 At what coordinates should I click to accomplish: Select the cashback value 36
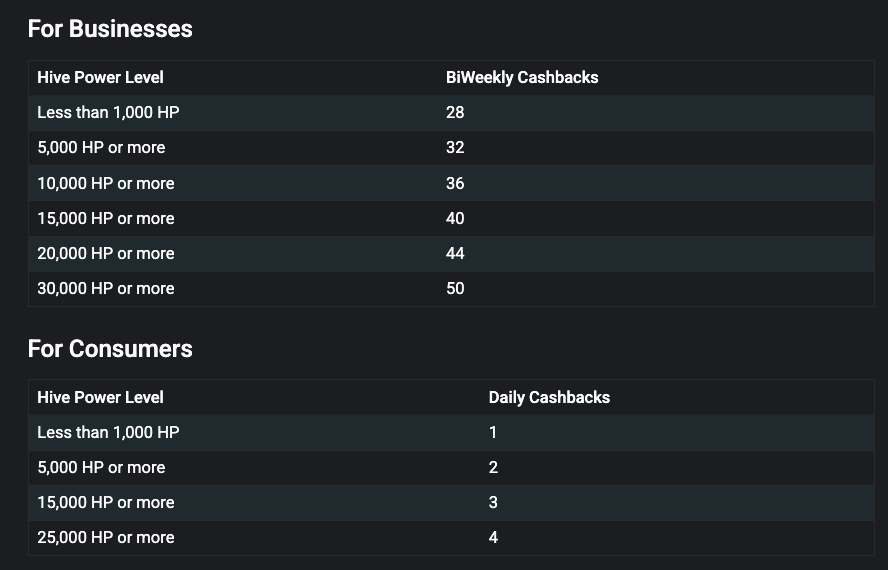(x=455, y=183)
